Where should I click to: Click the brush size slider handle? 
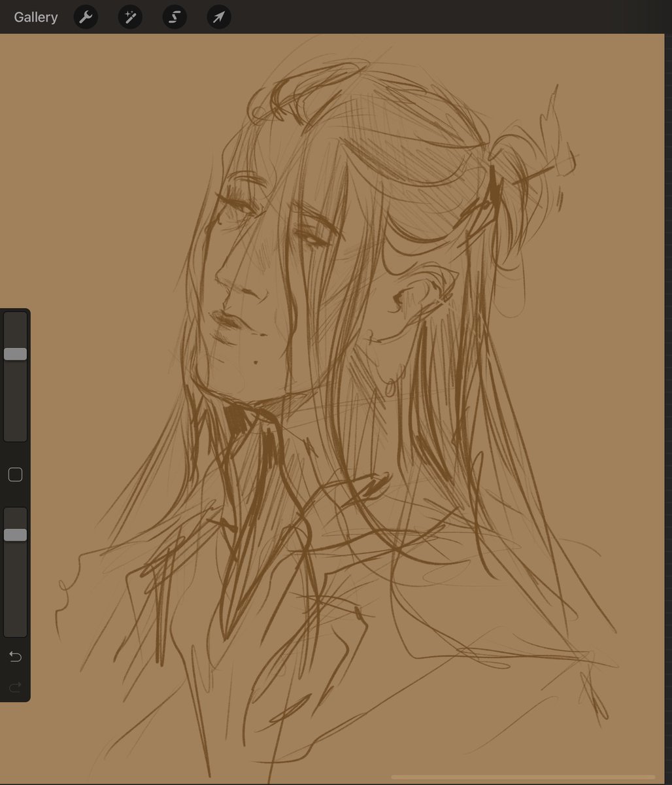15,354
